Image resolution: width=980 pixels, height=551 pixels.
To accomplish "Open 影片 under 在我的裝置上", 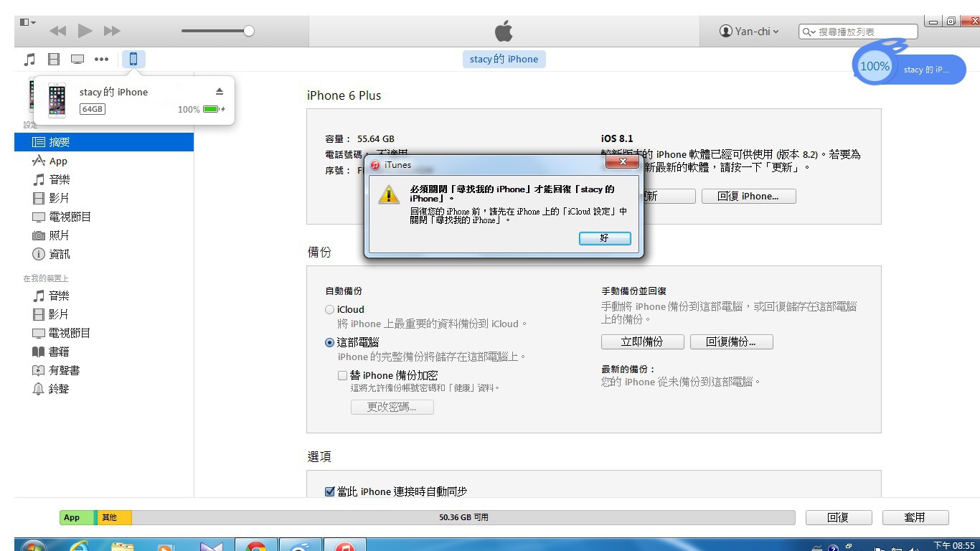I will click(x=103, y=314).
